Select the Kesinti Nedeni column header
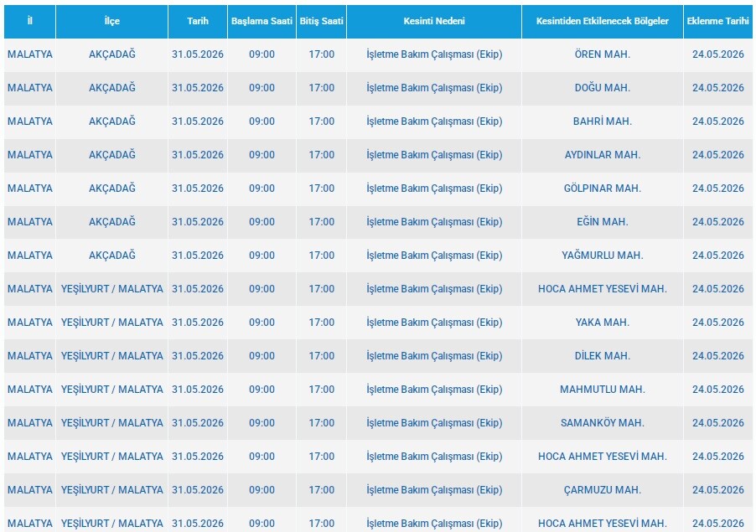Image resolution: width=756 pixels, height=532 pixels. (x=434, y=21)
